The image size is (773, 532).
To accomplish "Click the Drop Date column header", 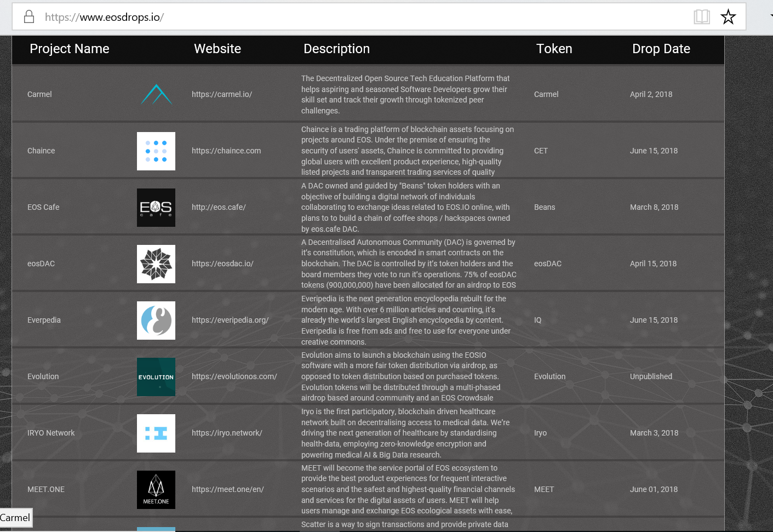I will click(x=661, y=49).
